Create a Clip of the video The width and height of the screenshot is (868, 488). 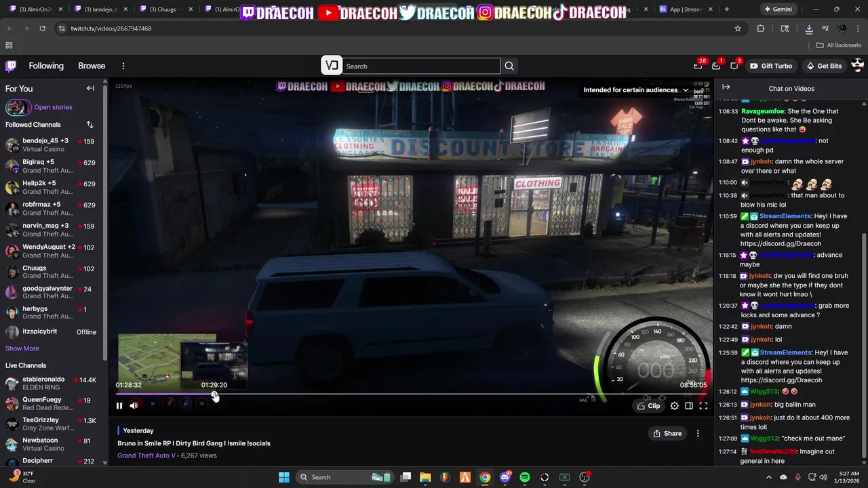(649, 406)
